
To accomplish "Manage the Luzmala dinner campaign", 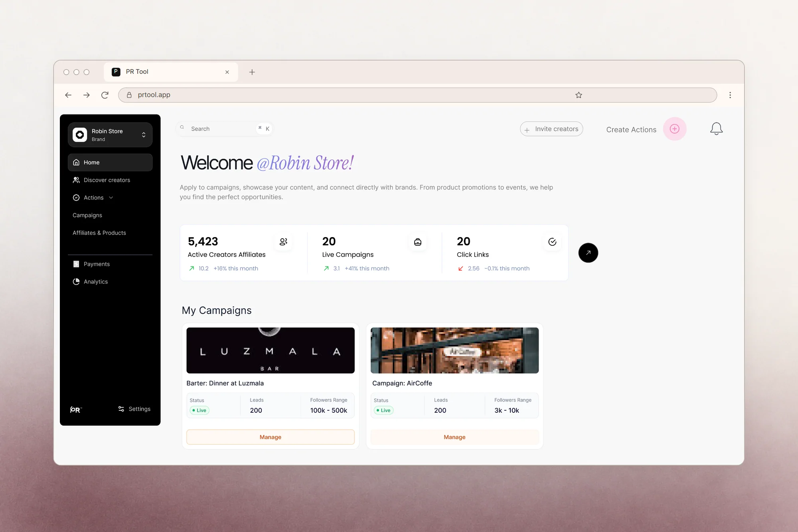I will pyautogui.click(x=271, y=437).
